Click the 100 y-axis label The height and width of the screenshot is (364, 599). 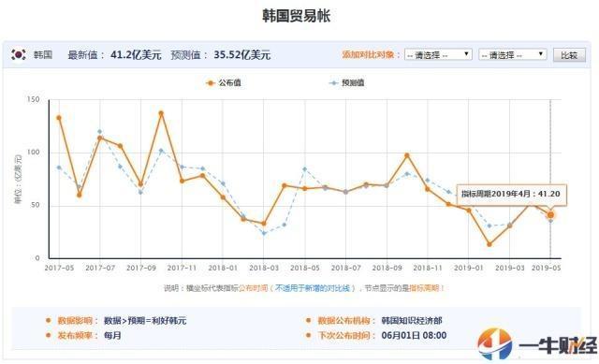(34, 153)
